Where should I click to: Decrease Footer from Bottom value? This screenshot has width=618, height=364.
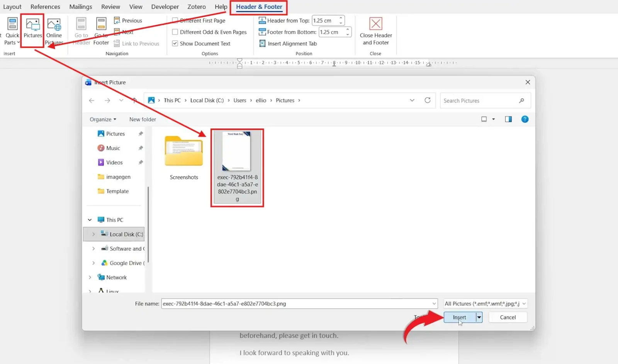(348, 34)
